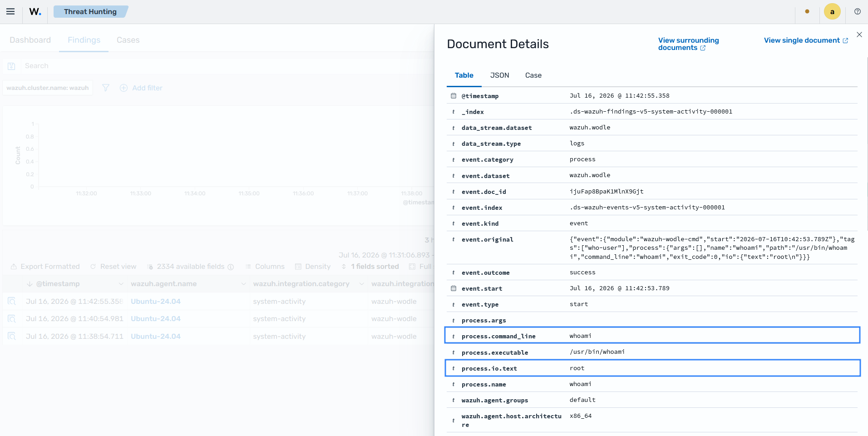The image size is (868, 436).
Task: Click the calendar icon beside event.start field
Action: pos(454,288)
